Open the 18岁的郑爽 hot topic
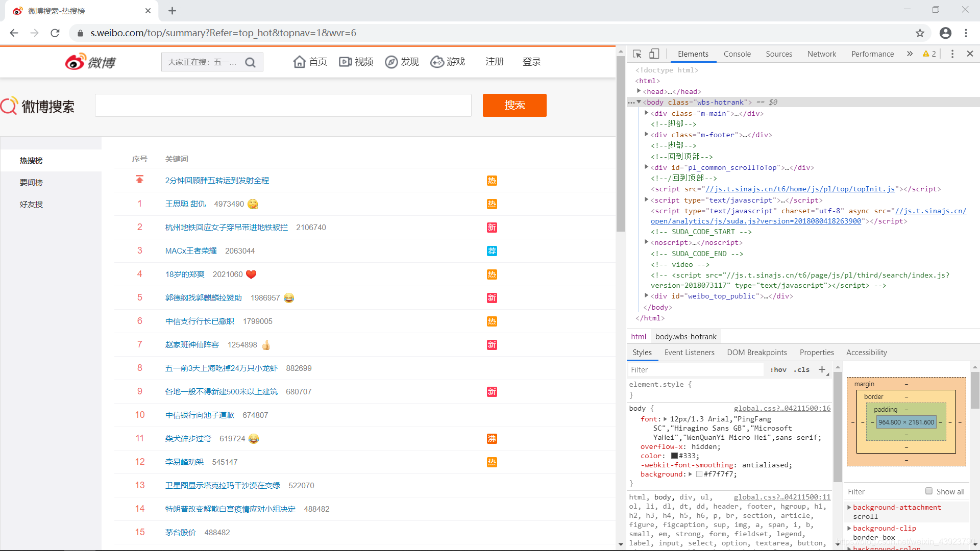 185,274
